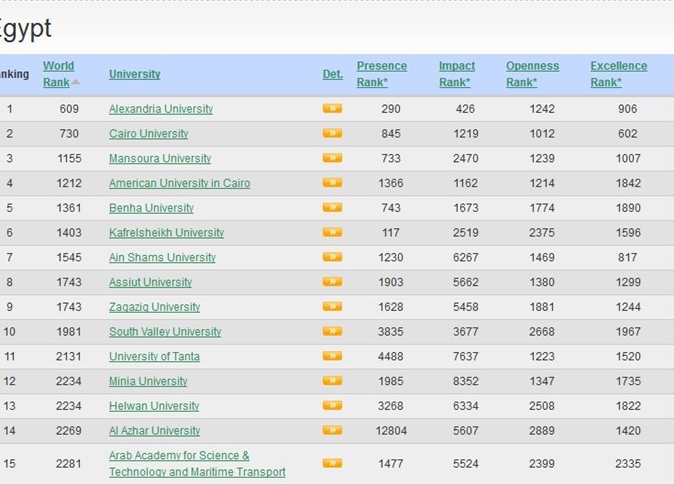674x485 pixels.
Task: Open details icon for American University in Cairo
Action: click(332, 183)
